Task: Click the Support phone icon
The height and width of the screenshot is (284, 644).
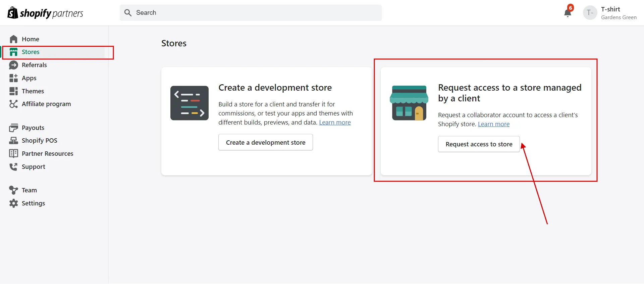Action: pos(13,167)
